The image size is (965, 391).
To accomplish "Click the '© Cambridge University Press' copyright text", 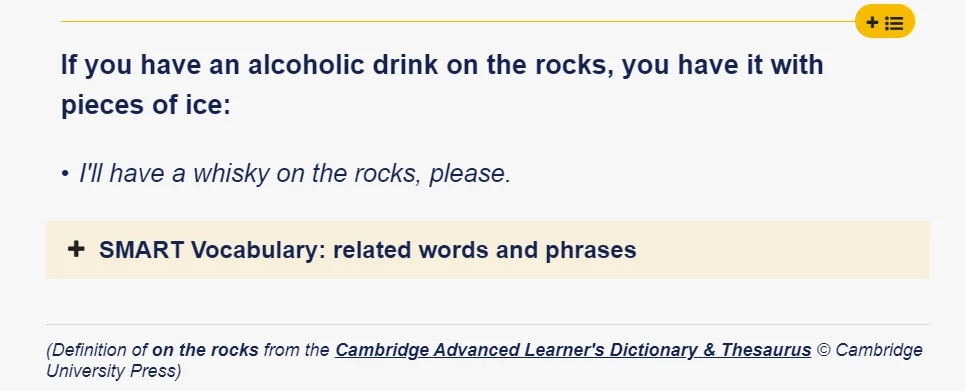I will 484,361.
